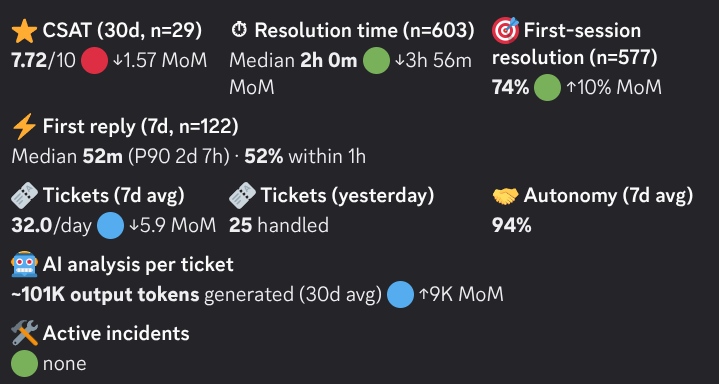This screenshot has width=719, height=384.
Task: Click the green dot beside none
Action: pyautogui.click(x=24, y=363)
